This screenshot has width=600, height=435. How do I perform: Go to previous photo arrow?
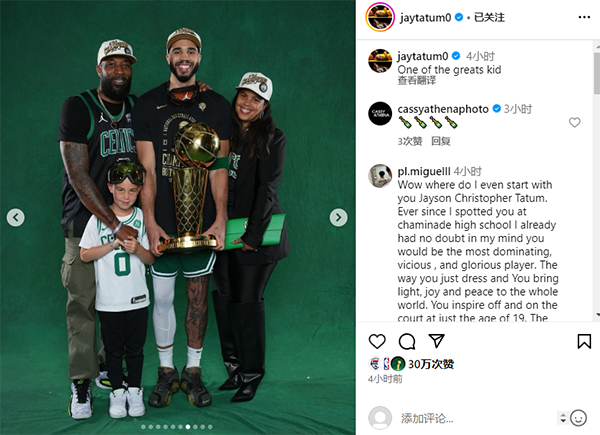coord(16,217)
